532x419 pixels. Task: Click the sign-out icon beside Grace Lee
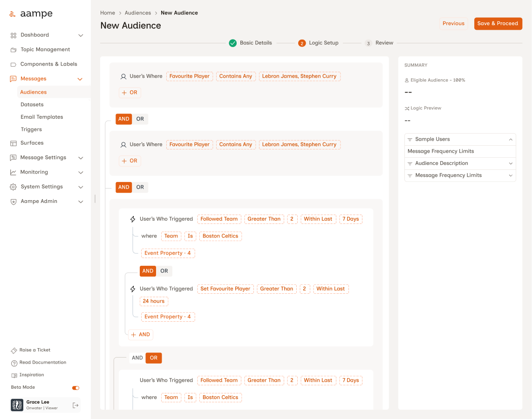click(75, 405)
